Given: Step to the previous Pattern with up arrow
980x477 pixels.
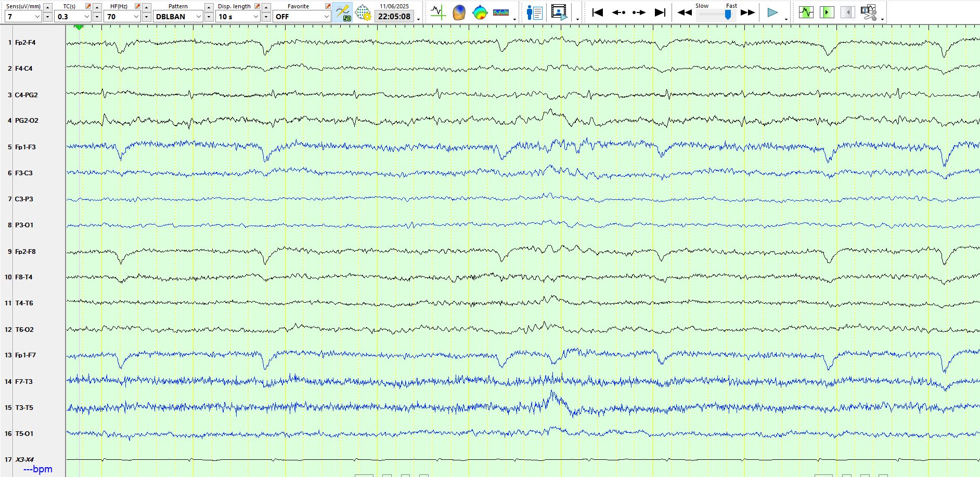Looking at the screenshot, I should point(209,7).
